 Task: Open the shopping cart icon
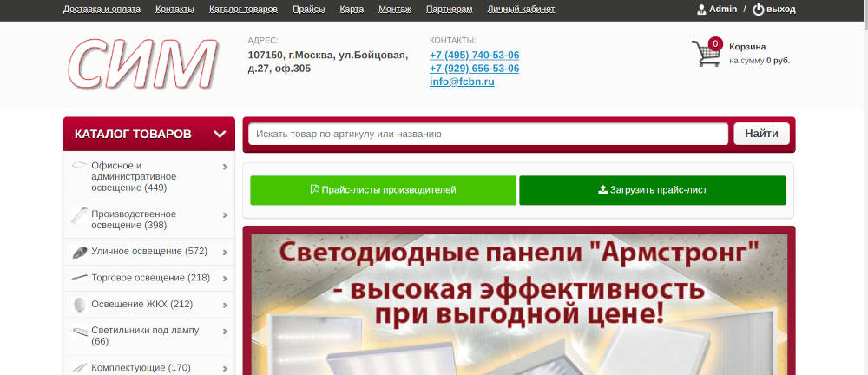(x=705, y=55)
